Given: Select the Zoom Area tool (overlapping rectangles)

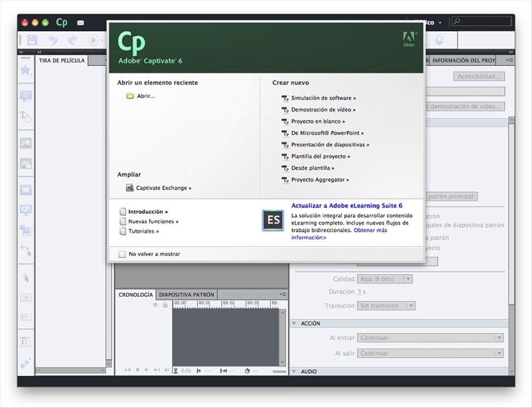Looking at the screenshot, I should point(26,230).
